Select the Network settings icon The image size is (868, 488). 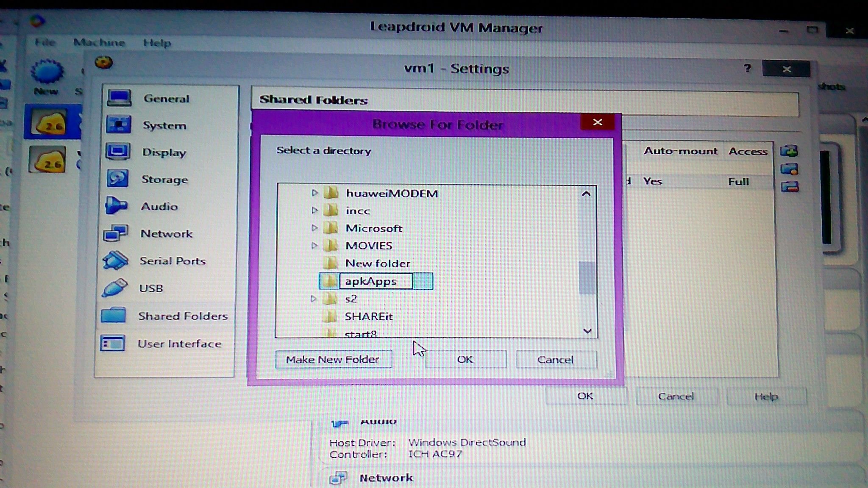116,233
